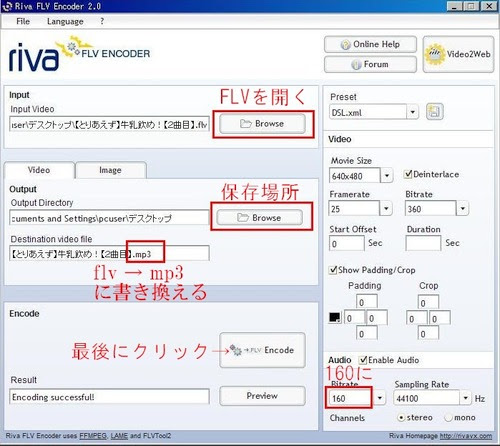The width and height of the screenshot is (500, 446).
Task: Expand the video Bitrate dropdown
Action: point(462,209)
